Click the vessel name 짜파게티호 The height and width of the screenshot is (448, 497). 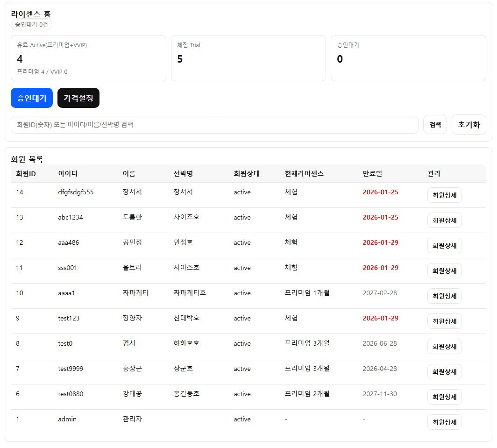click(x=190, y=292)
